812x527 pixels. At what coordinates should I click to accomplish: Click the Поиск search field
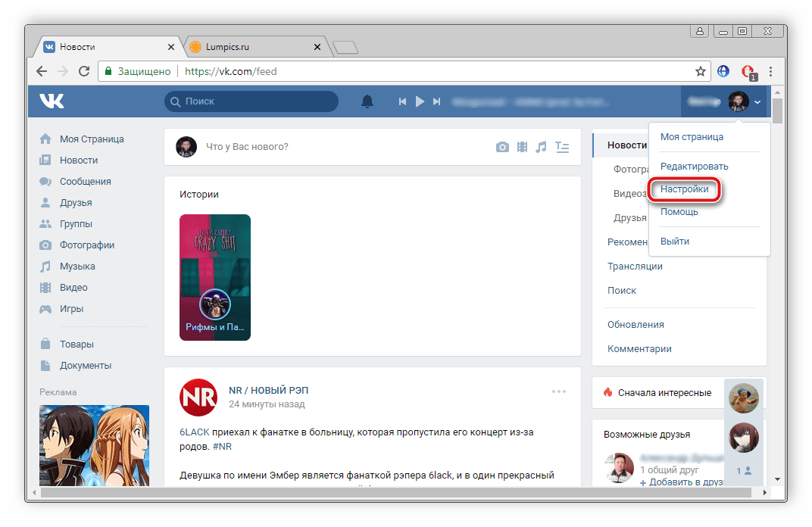point(251,101)
